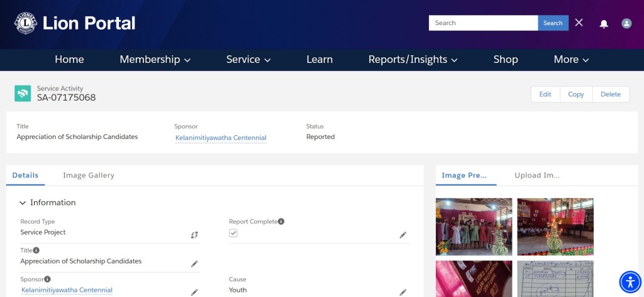The height and width of the screenshot is (297, 644).
Task: Open Kelanimitiyawatha Centennial link in Information section
Action: tap(67, 290)
